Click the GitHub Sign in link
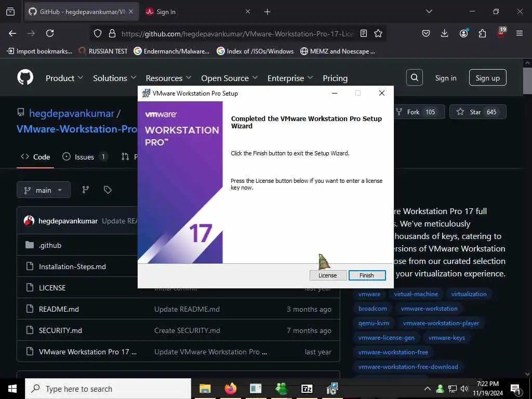Screen dimensions: 532x399 click(445, 78)
